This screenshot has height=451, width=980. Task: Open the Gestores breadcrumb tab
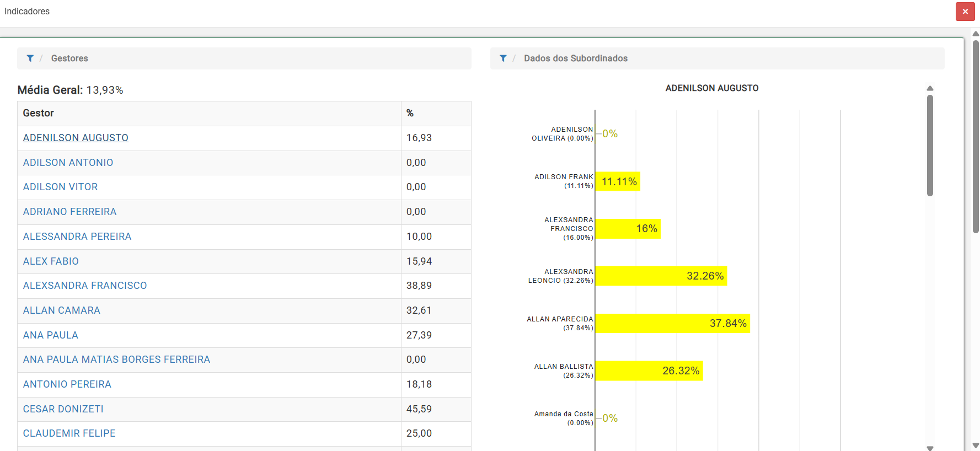click(x=69, y=58)
